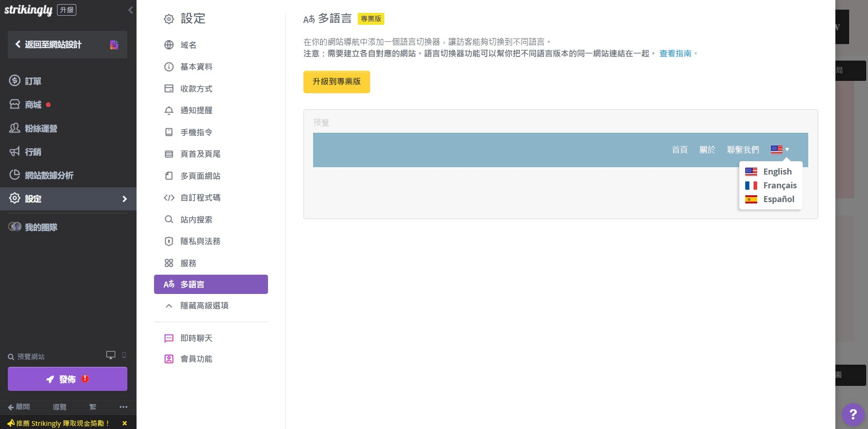
Task: Open the 即時聊天 live chat settings
Action: 196,339
